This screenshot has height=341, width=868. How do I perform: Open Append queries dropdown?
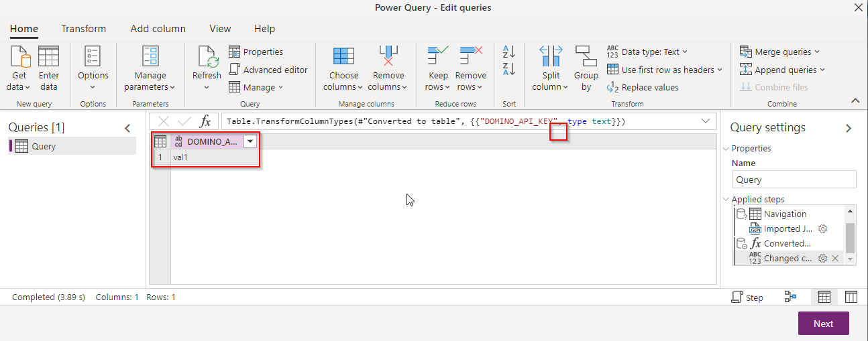(782, 70)
